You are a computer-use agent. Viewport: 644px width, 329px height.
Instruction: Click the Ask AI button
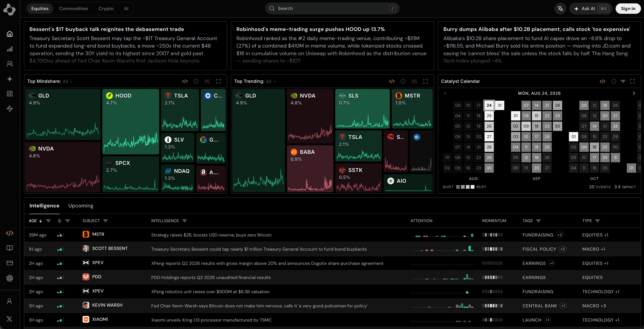591,9
